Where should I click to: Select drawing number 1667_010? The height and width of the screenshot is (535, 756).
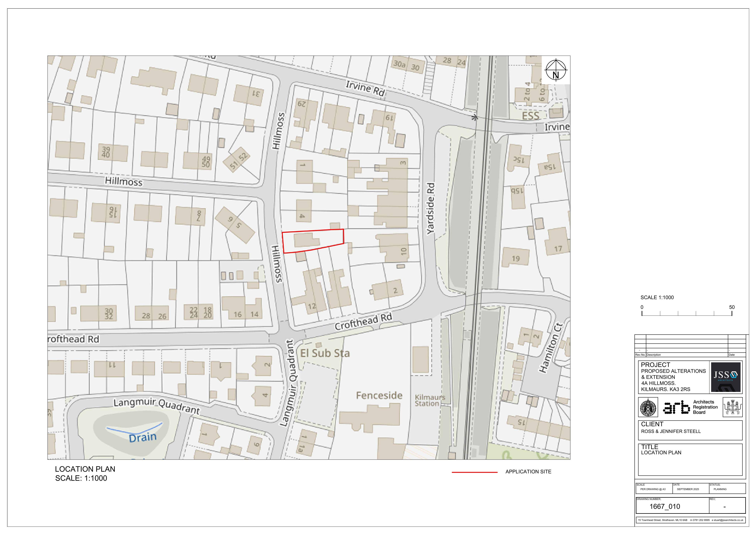click(x=664, y=506)
